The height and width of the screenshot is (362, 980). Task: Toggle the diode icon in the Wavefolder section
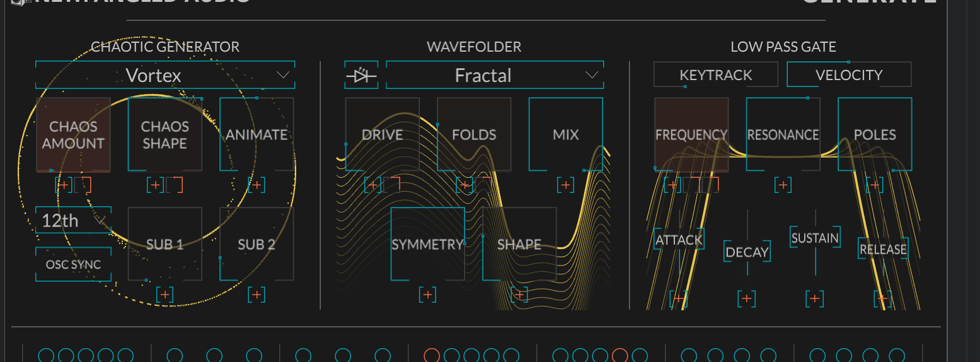361,76
